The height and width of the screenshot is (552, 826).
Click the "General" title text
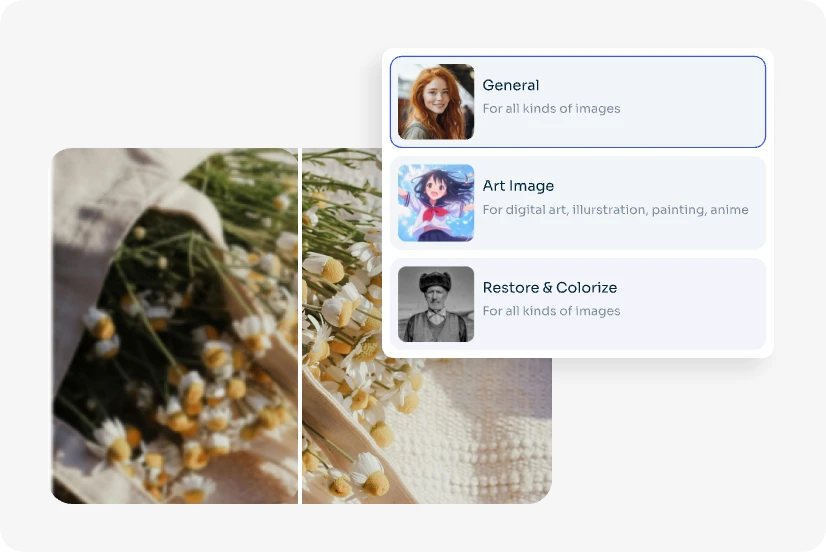[x=510, y=85]
